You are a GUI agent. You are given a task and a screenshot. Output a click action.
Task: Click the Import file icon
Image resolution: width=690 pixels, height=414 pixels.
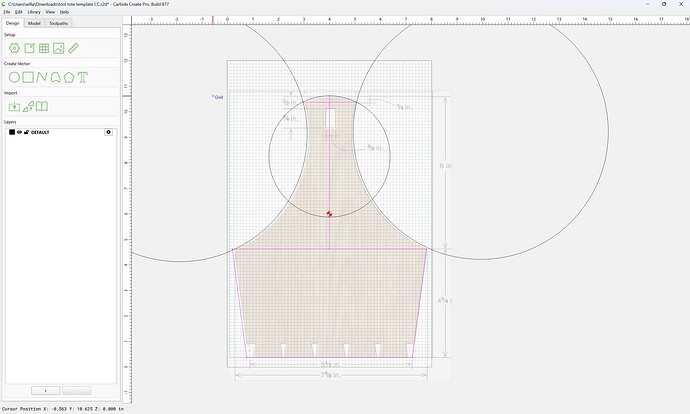point(14,106)
